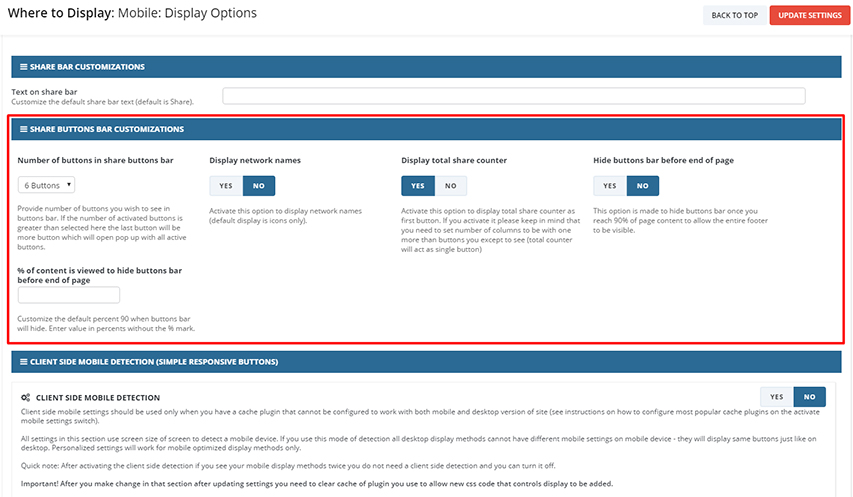Click the menu icon in Share Buttons Bar Customizations header
This screenshot has width=853, height=497.
point(23,129)
